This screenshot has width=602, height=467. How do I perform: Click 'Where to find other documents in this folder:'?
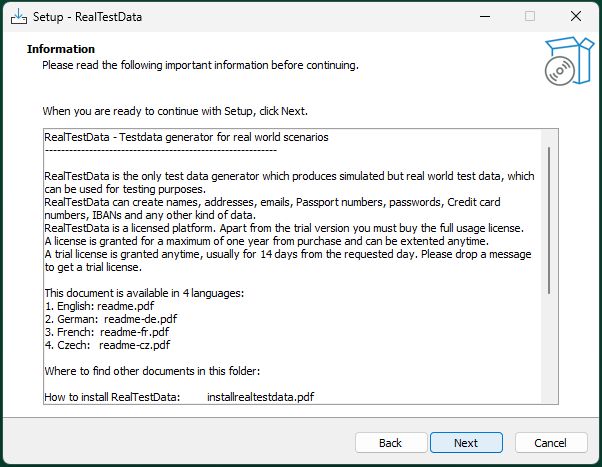[152, 371]
